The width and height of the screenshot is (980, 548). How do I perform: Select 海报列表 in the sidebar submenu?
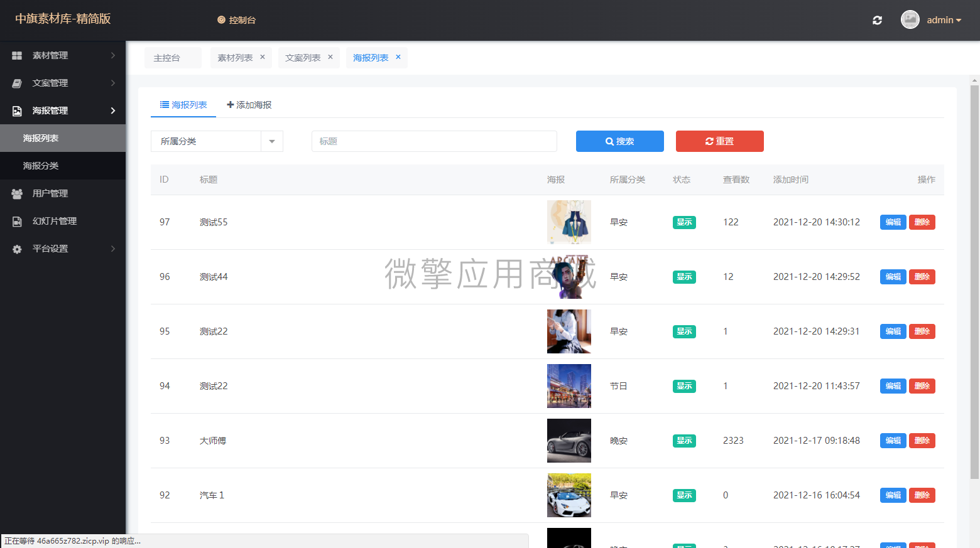[63, 138]
